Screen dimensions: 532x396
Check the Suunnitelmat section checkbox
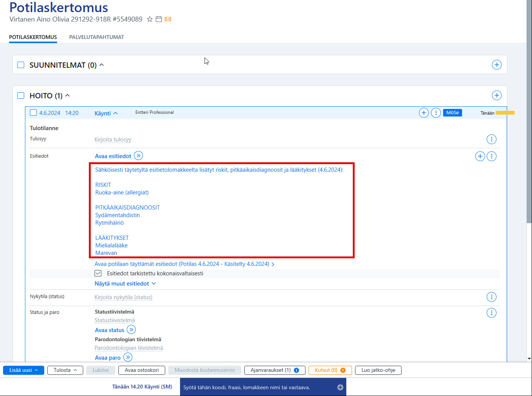[21, 65]
